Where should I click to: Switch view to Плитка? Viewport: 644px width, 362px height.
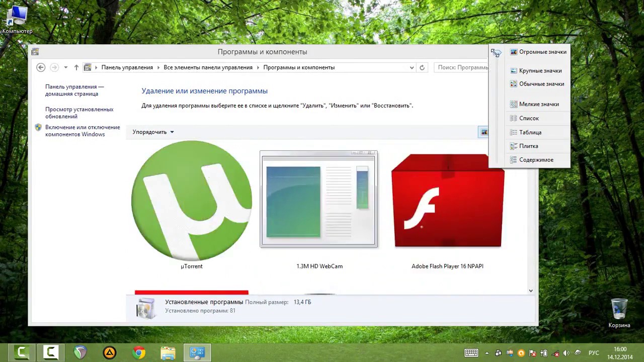(x=524, y=146)
